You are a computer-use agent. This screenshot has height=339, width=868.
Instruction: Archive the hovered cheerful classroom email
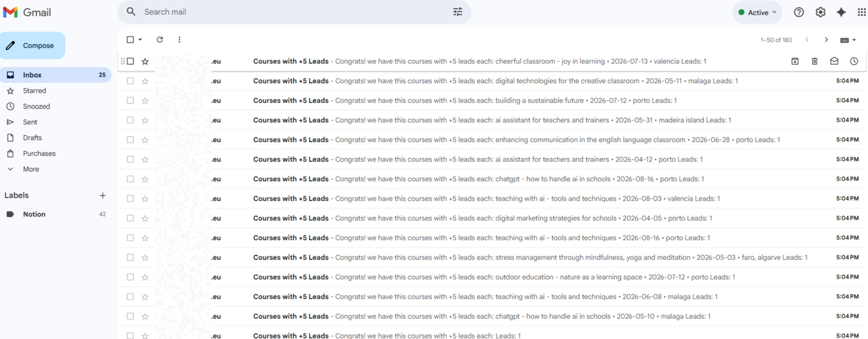point(795,61)
